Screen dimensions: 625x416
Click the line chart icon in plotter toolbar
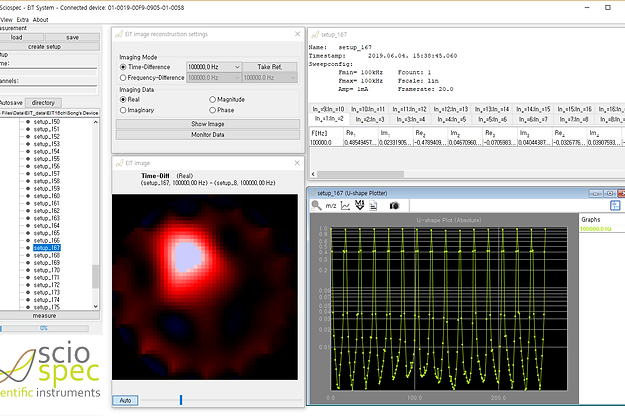point(346,205)
